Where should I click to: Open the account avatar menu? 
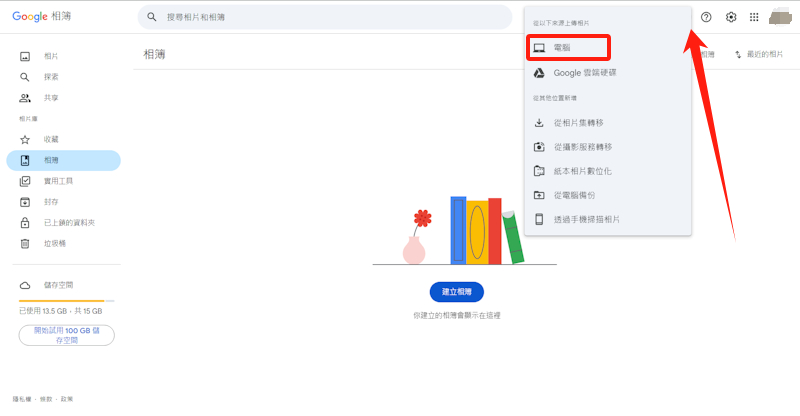pos(780,16)
